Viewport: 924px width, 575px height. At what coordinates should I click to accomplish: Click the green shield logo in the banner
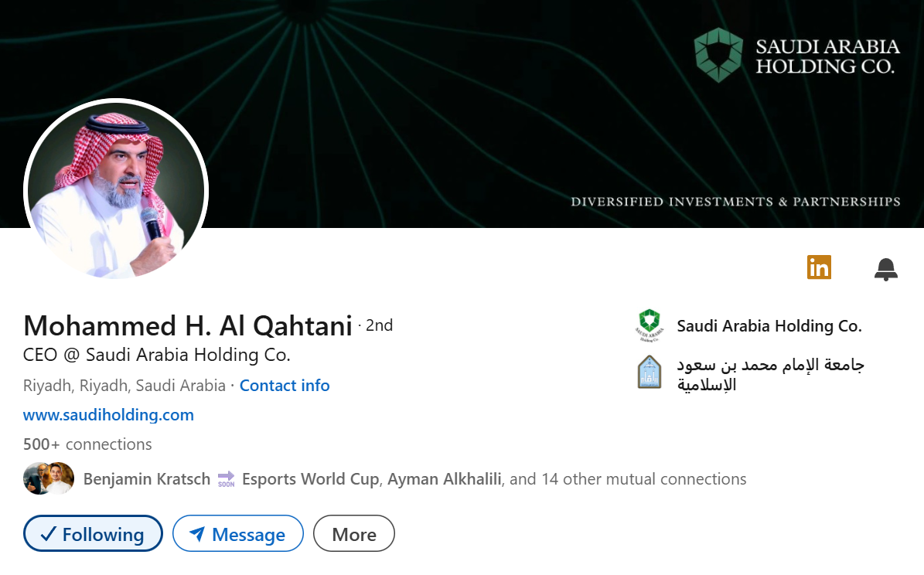[x=718, y=55]
